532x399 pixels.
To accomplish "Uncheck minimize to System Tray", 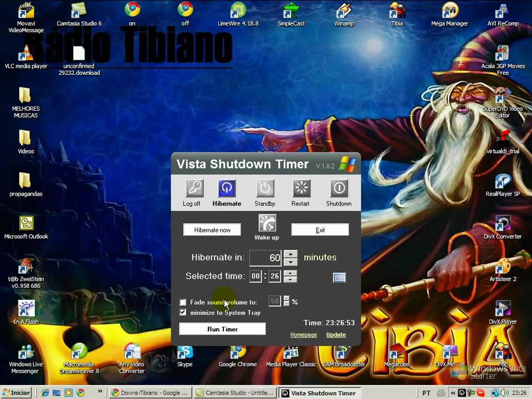I will [183, 312].
